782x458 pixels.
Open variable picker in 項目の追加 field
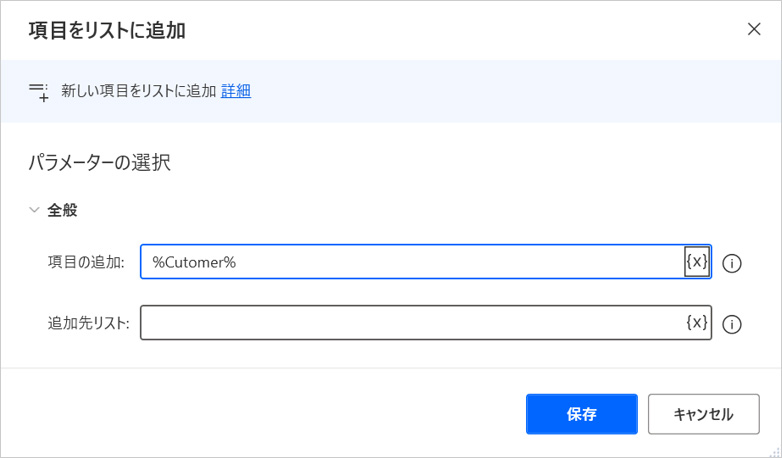pyautogui.click(x=697, y=262)
